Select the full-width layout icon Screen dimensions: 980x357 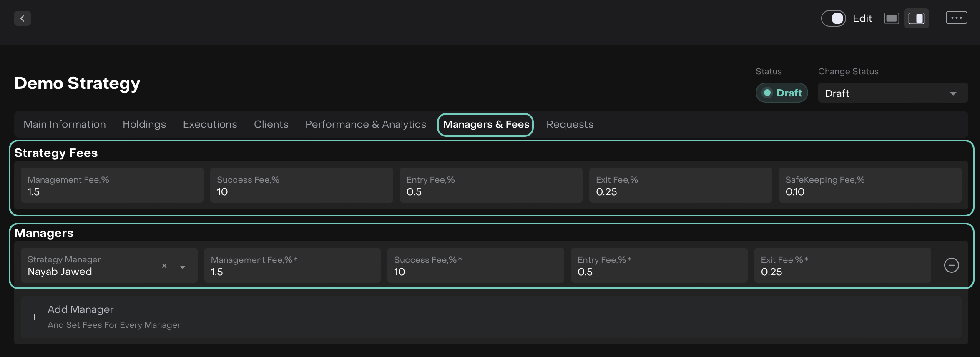(891, 18)
